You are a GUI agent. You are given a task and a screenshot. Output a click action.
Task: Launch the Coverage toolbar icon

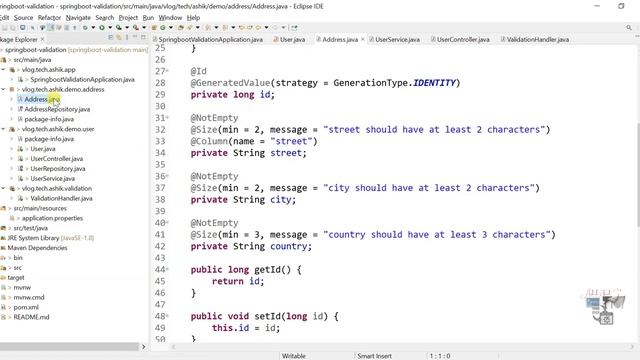(118, 27)
